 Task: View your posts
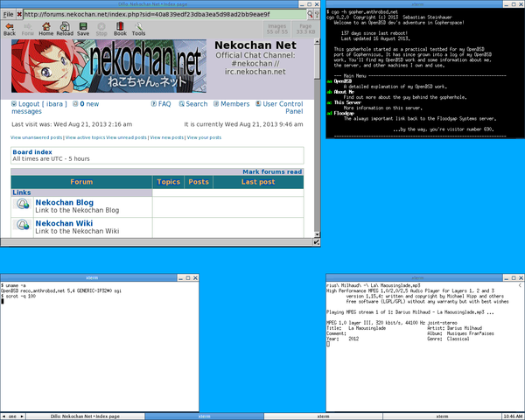[204, 137]
